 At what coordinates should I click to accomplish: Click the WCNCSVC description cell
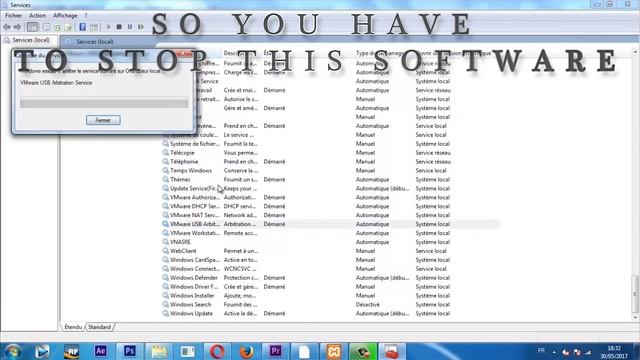coord(240,269)
